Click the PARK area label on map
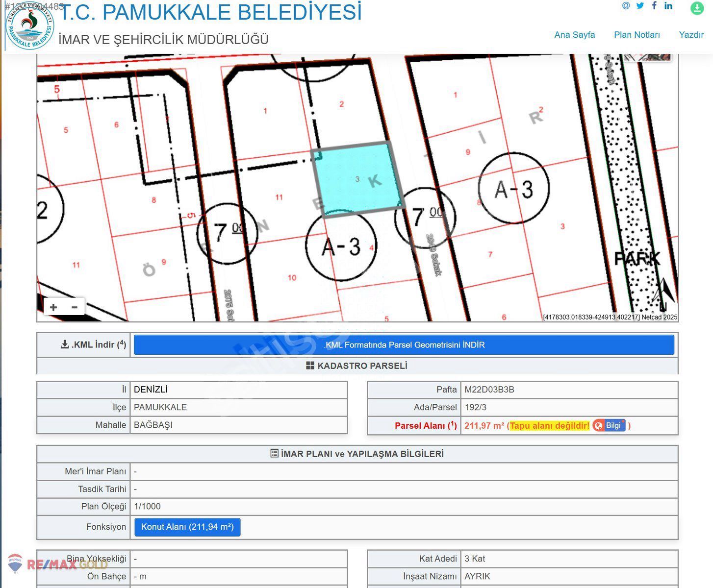 (637, 259)
